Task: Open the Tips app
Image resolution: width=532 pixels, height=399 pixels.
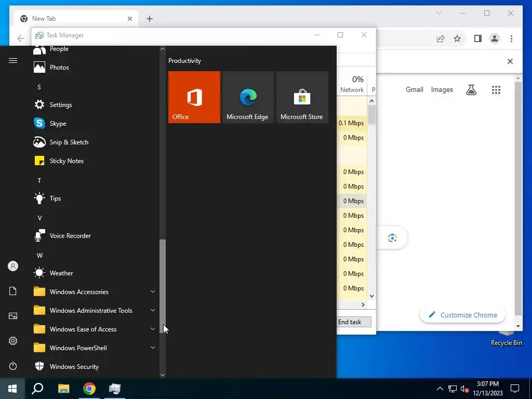Action: 94,198
